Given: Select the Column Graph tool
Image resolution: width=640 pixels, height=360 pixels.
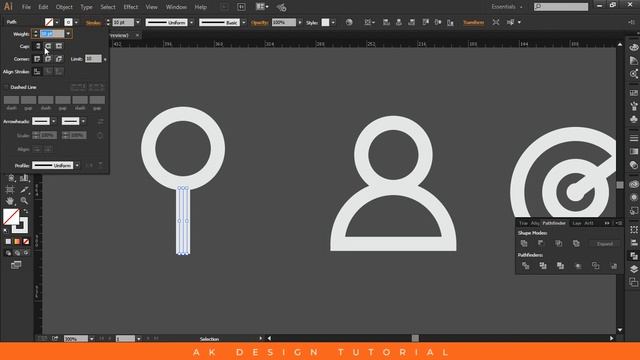Looking at the screenshot, I should [24, 178].
